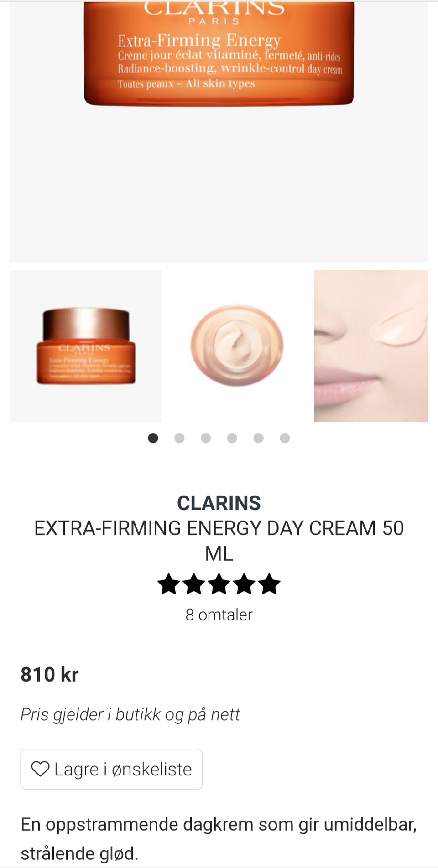Open the orange Clarins jar thumbnail

(x=86, y=346)
